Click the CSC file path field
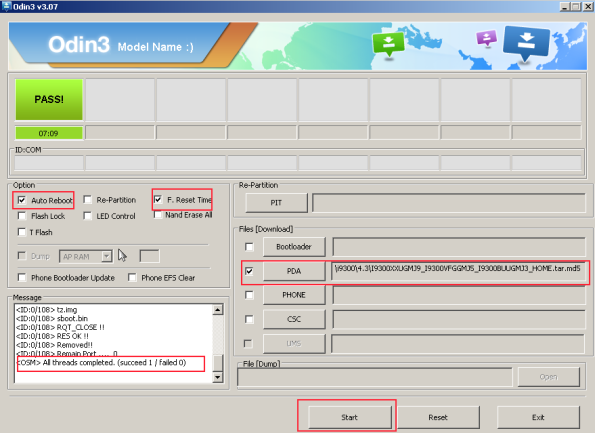Screen dimensions: 595x433 tap(458, 319)
